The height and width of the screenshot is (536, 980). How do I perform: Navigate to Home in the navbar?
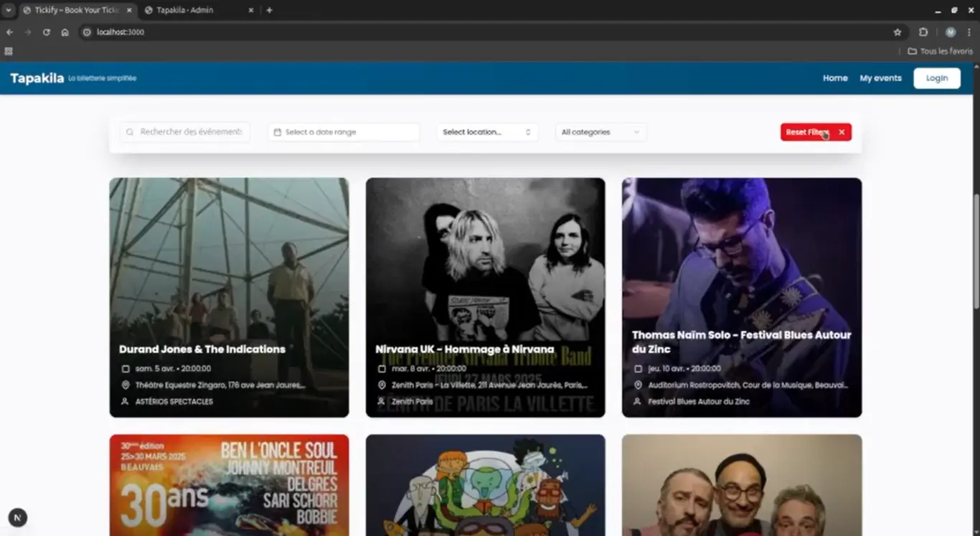click(x=835, y=78)
